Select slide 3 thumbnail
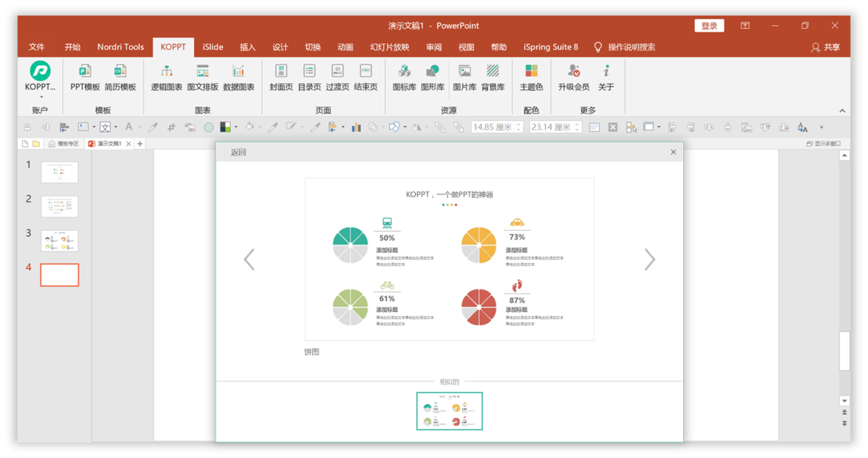The height and width of the screenshot is (458, 868). click(59, 241)
